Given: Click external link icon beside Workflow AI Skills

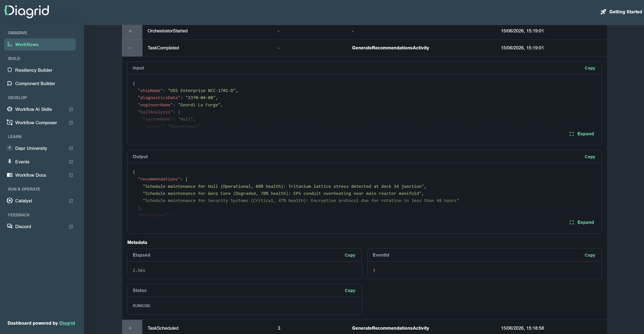Looking at the screenshot, I should pyautogui.click(x=71, y=109).
